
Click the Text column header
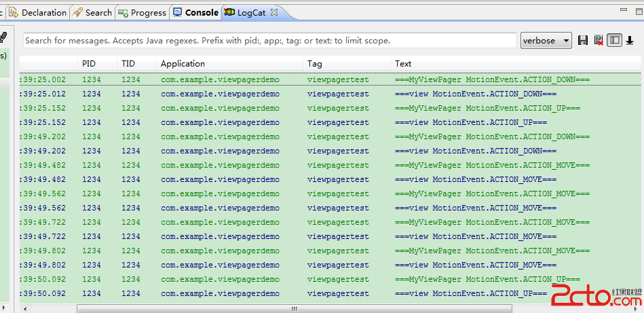(403, 63)
